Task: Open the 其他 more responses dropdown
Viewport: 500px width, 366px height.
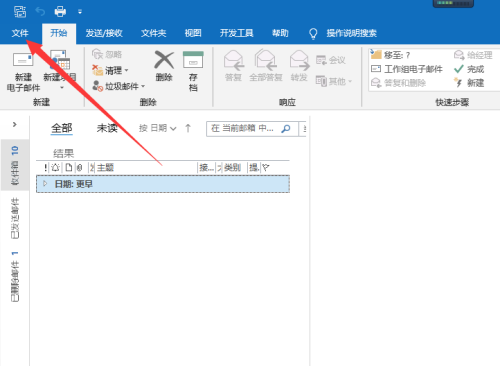Action: (334, 81)
